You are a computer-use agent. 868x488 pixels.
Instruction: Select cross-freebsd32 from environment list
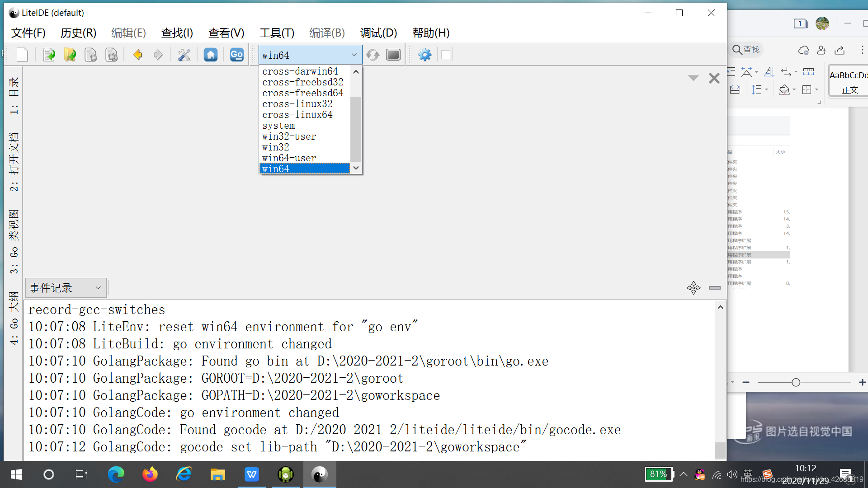coord(305,82)
